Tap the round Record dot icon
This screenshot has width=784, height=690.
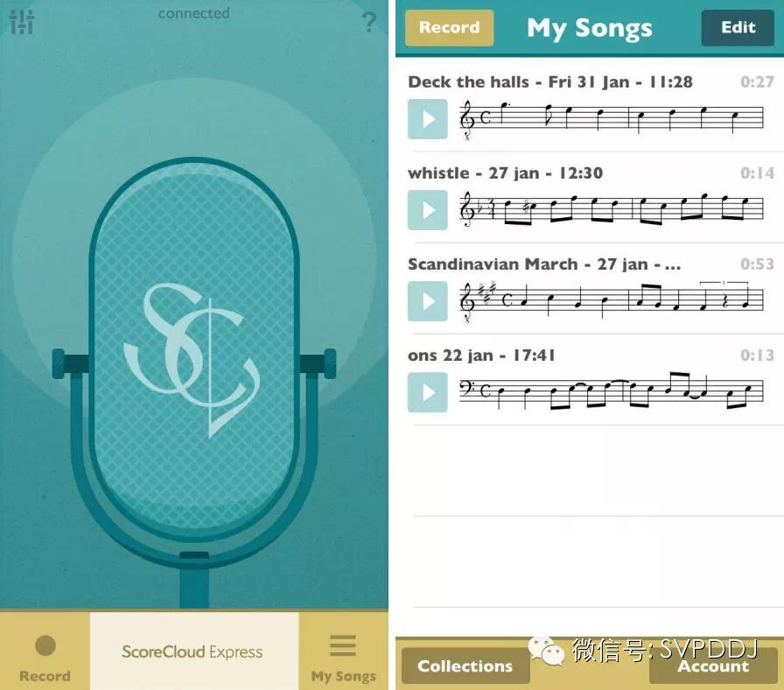pyautogui.click(x=45, y=645)
